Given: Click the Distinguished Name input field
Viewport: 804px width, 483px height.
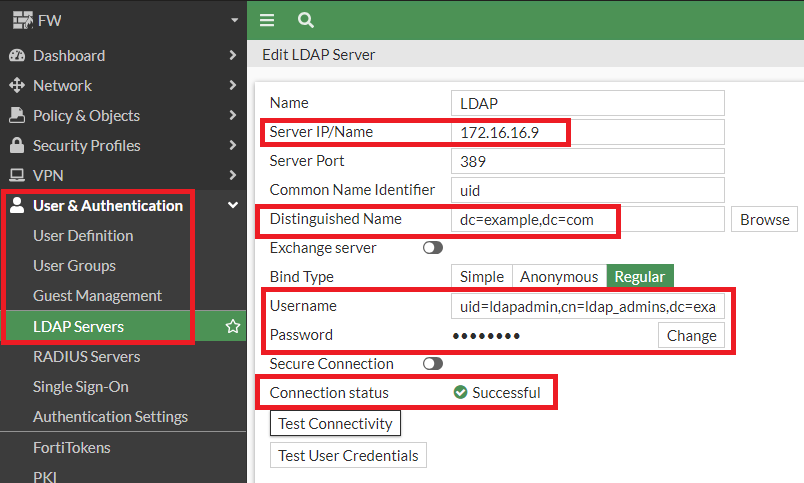Looking at the screenshot, I should click(x=588, y=219).
